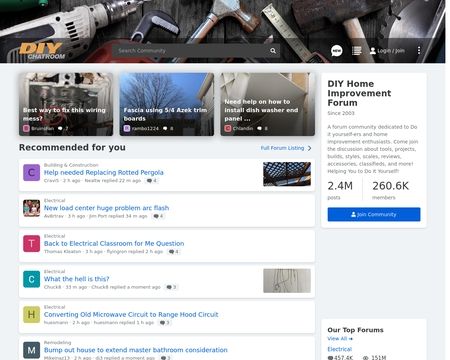Viewport: 450px width, 360px height.
Task: Open the 'Best way to fix this wiring mess?' card
Action: [x=66, y=104]
